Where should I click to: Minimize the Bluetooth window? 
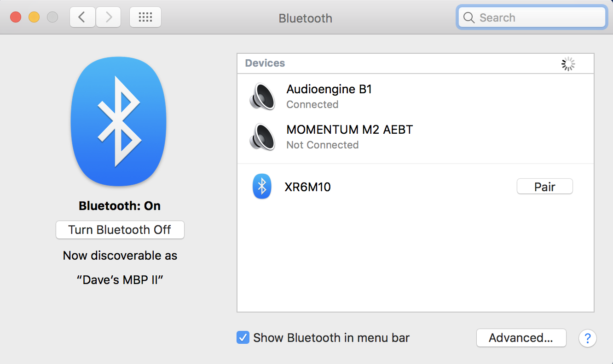(34, 17)
